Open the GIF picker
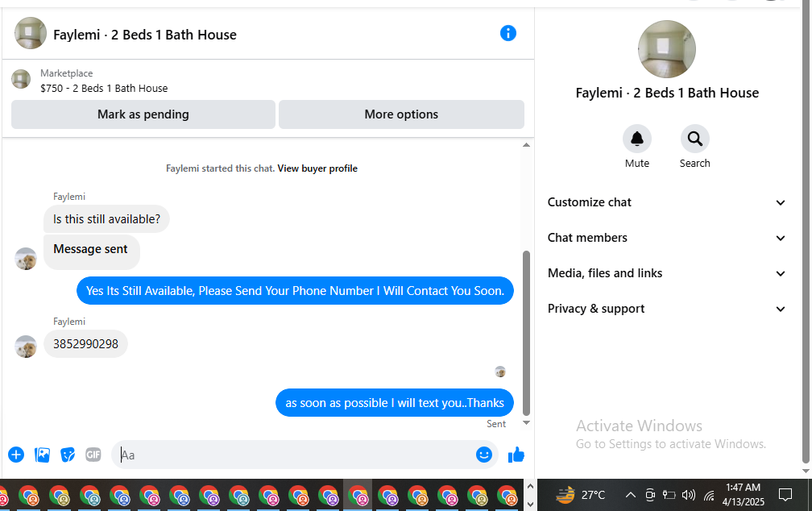This screenshot has width=812, height=511. [93, 455]
